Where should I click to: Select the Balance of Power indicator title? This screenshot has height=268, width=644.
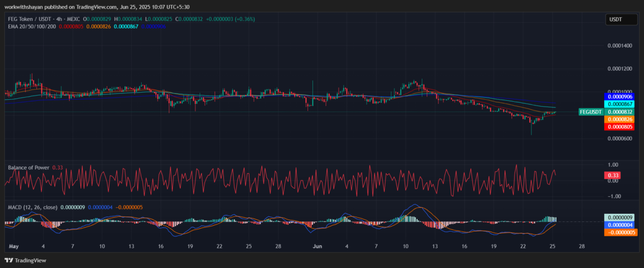click(x=28, y=168)
